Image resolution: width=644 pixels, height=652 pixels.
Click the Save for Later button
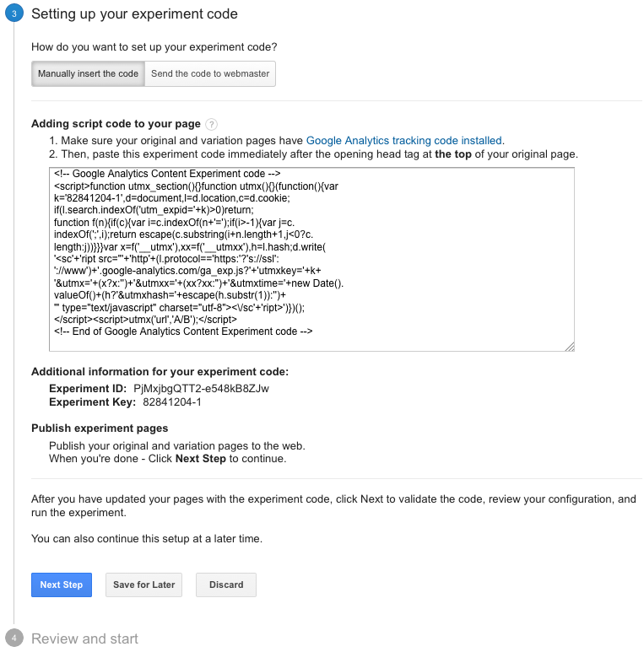(144, 585)
